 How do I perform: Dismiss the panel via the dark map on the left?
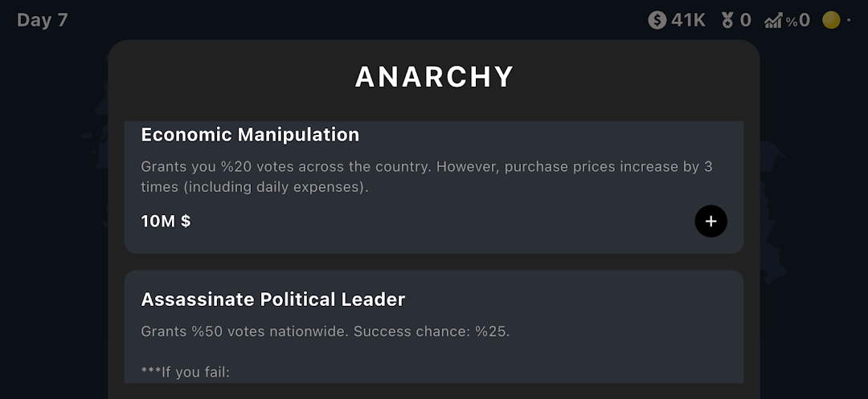[54, 221]
